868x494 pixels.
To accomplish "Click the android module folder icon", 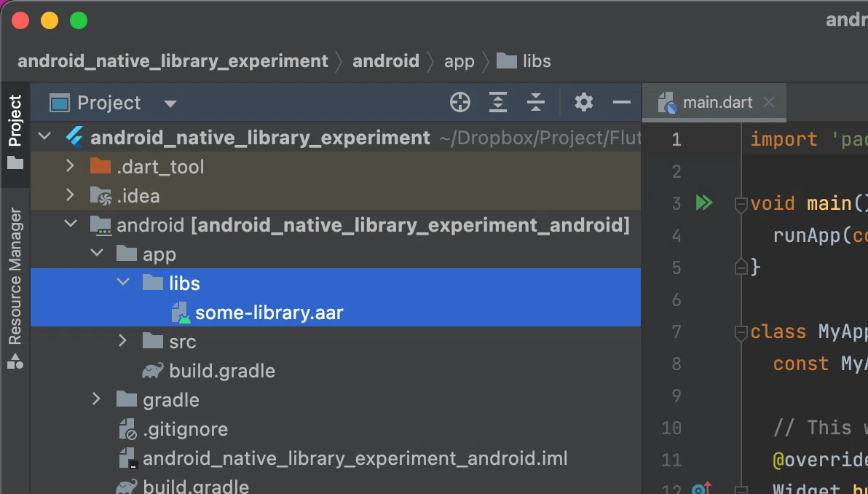I will pos(100,224).
